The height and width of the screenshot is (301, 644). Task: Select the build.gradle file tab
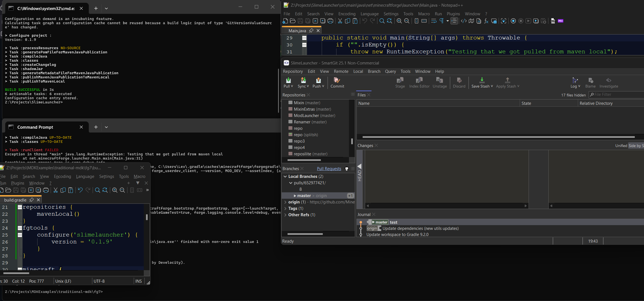(x=15, y=200)
